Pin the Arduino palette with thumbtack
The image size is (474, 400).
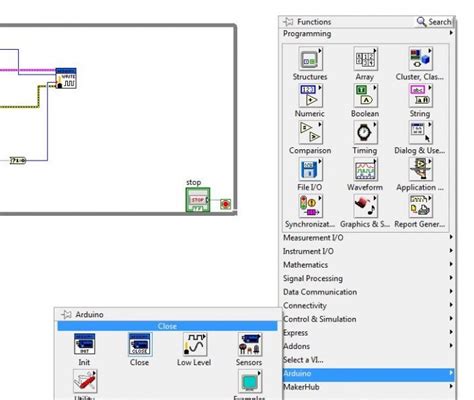[x=66, y=314]
